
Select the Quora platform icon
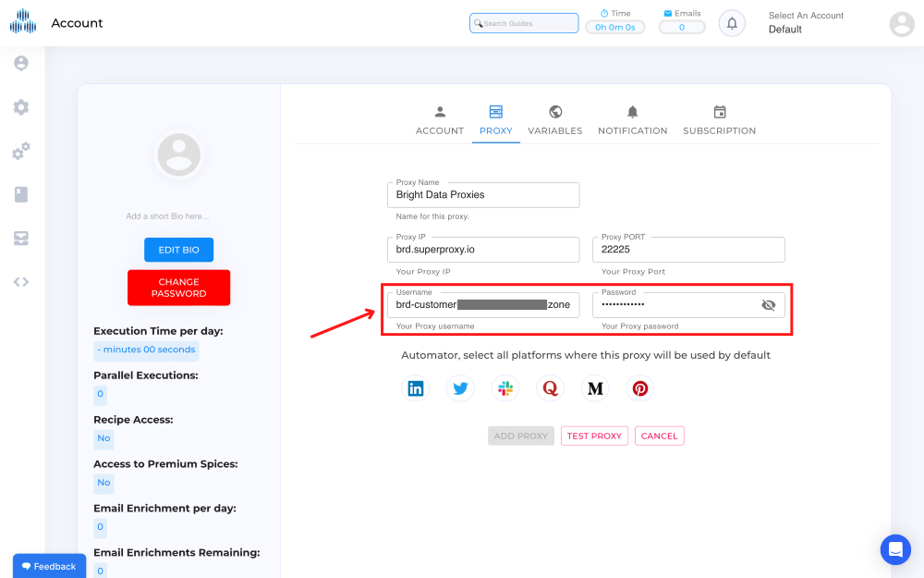550,387
